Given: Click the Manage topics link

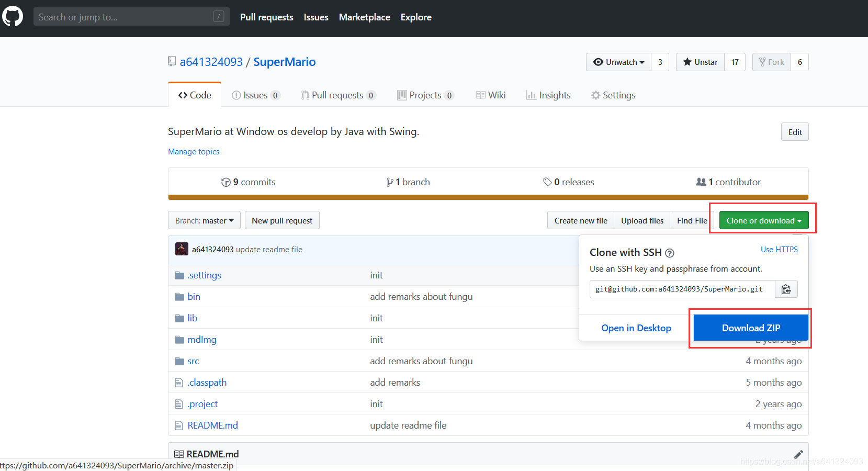Looking at the screenshot, I should (x=194, y=152).
